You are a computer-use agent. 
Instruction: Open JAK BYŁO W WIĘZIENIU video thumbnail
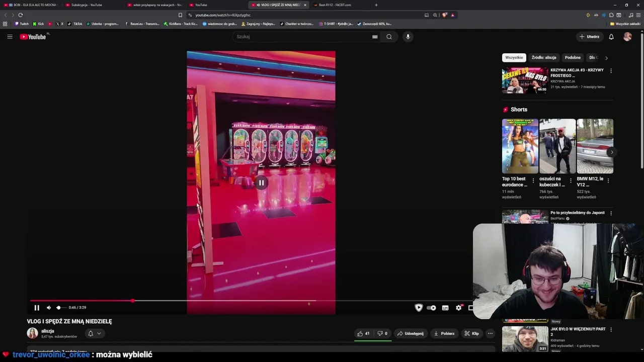(525, 339)
